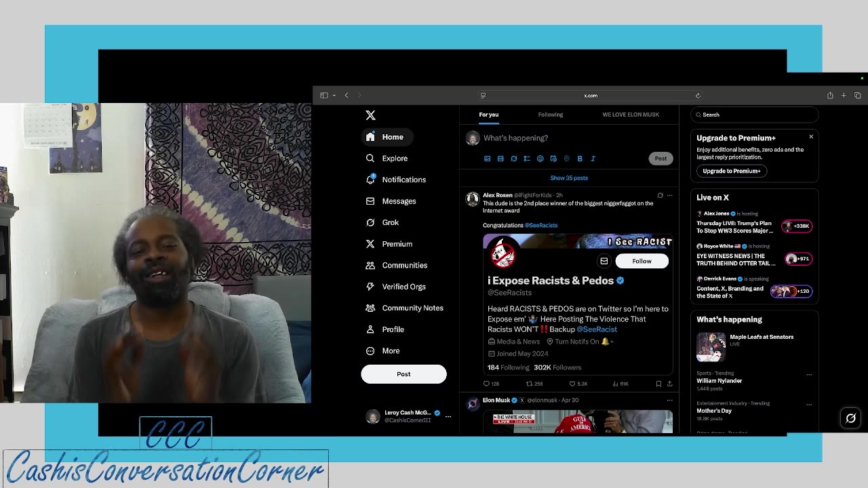
Task: Close the Upgrade to Premium+ card
Action: (811, 137)
